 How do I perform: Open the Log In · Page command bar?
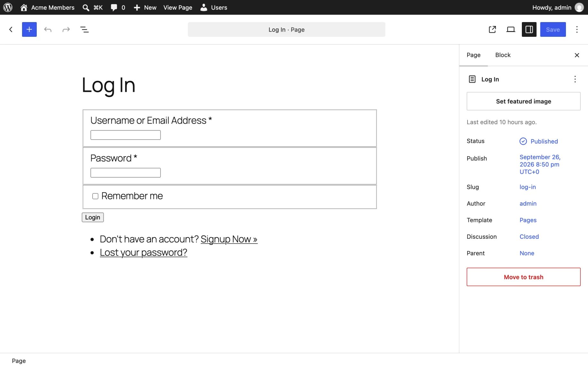point(286,29)
